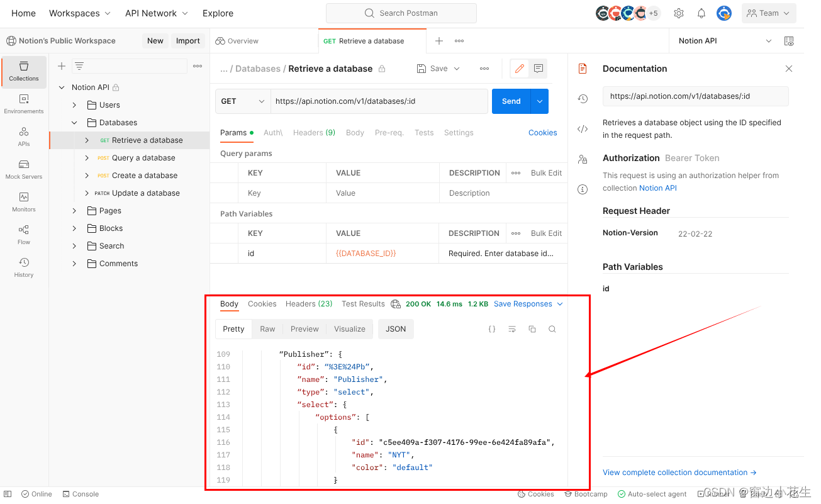The image size is (821, 504).
Task: Expand the Pages folder
Action: coord(74,211)
